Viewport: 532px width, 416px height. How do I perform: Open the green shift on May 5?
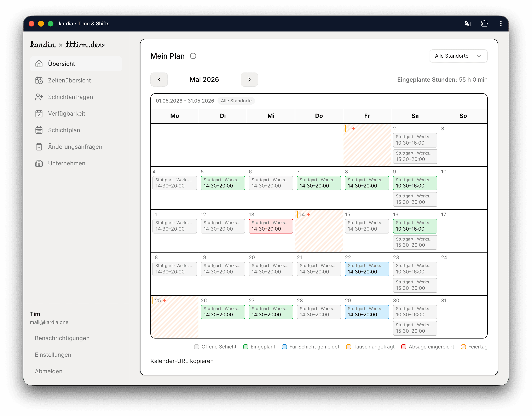click(x=223, y=183)
